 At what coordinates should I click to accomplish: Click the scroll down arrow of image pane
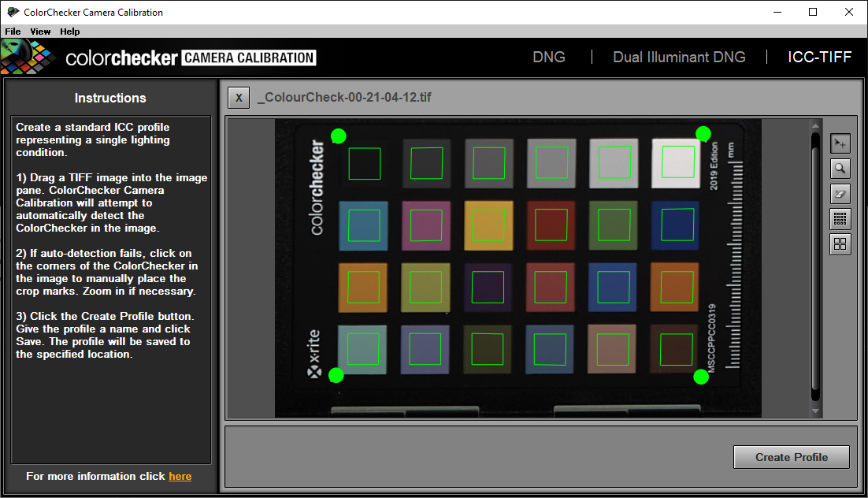815,411
